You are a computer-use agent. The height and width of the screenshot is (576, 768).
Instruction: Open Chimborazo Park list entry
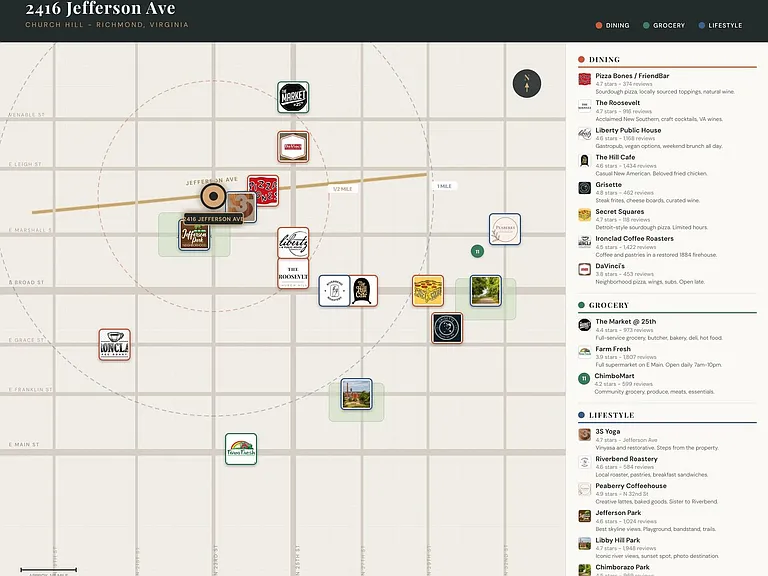pos(667,570)
